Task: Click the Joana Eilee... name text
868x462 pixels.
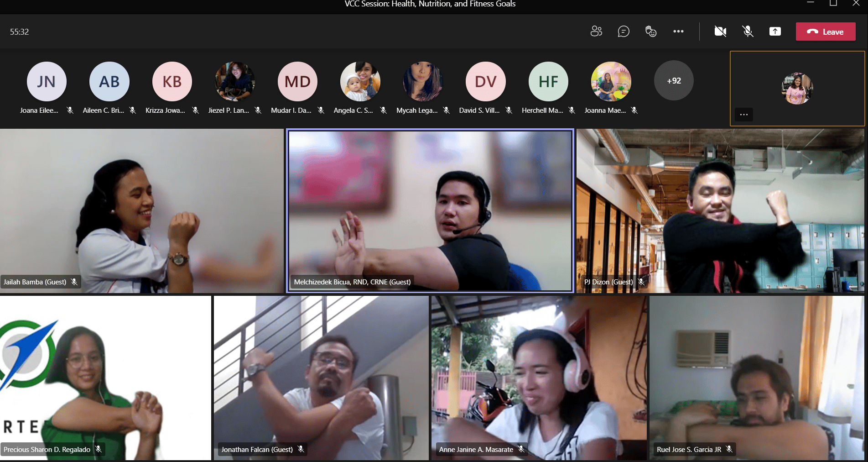Action: click(x=39, y=110)
